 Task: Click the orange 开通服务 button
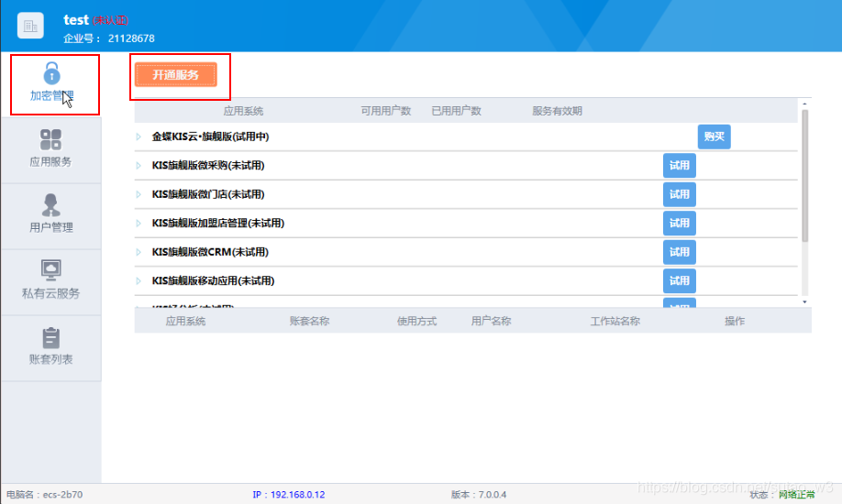[176, 74]
